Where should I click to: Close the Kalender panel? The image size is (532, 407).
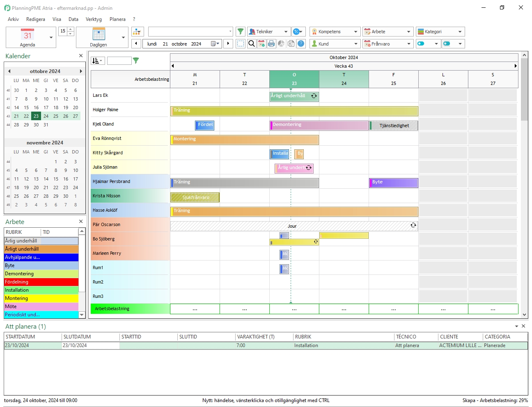pos(81,56)
